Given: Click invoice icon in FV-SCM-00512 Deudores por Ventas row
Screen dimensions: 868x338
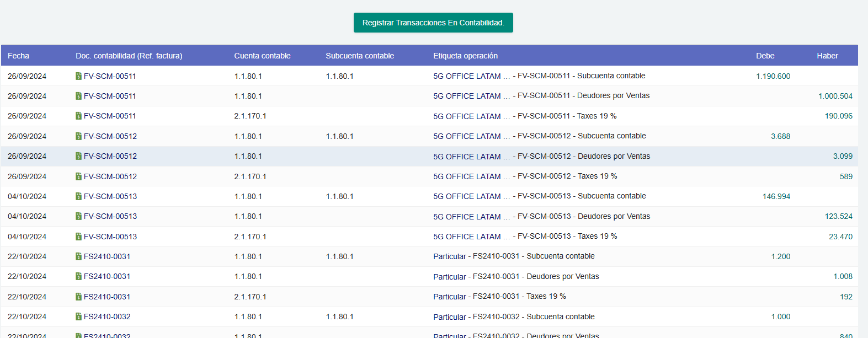Looking at the screenshot, I should [x=78, y=157].
